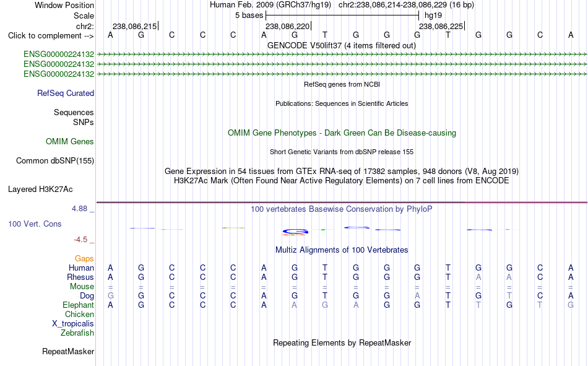This screenshot has height=366, width=588.
Task: Click the magenta H3K27Ac signal line
Action: (342, 203)
